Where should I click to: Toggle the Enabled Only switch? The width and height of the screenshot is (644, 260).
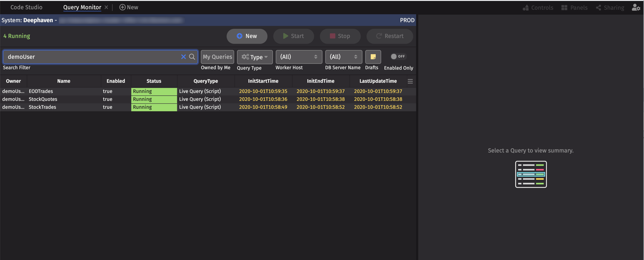(x=398, y=56)
